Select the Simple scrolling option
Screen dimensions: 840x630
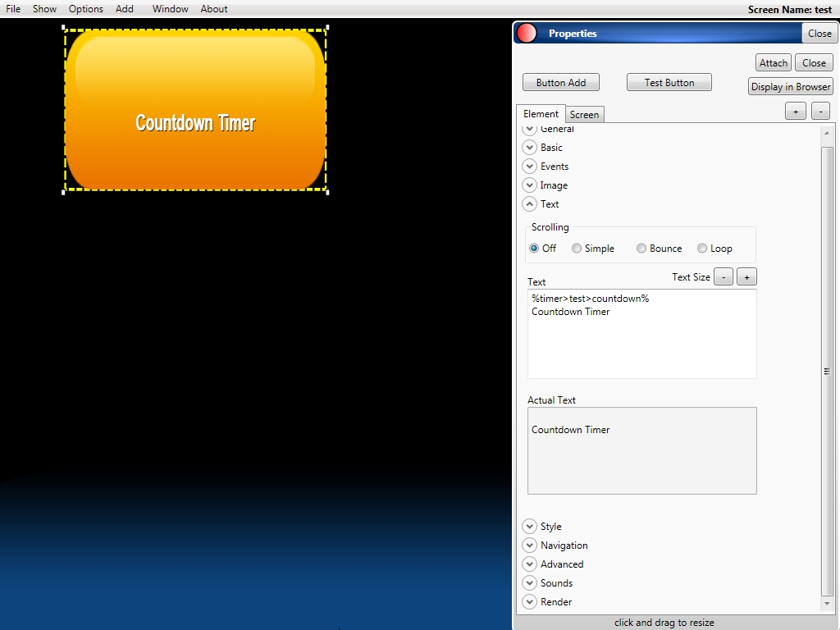coord(577,249)
